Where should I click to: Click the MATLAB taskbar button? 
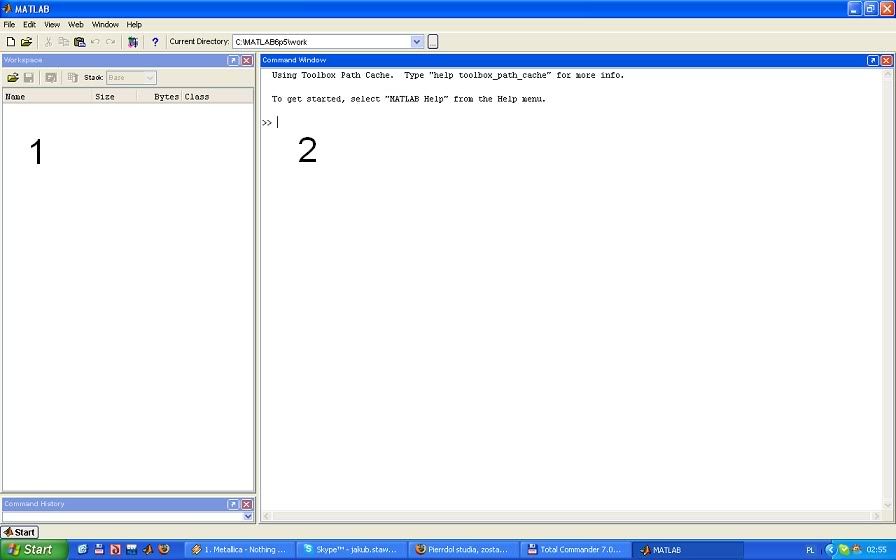point(687,550)
